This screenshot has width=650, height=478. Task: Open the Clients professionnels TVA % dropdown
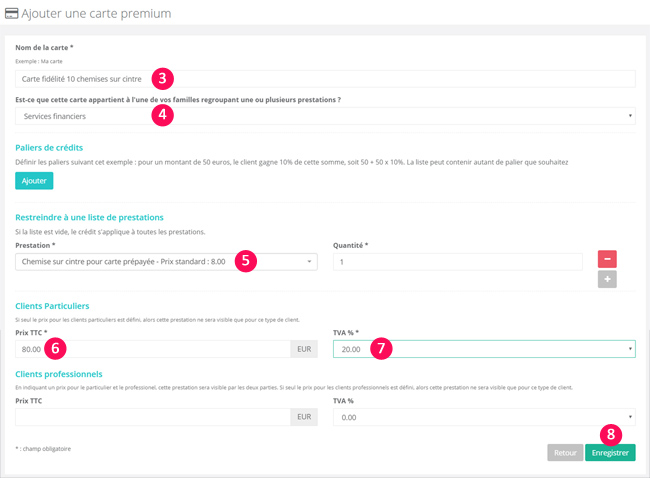click(x=483, y=417)
